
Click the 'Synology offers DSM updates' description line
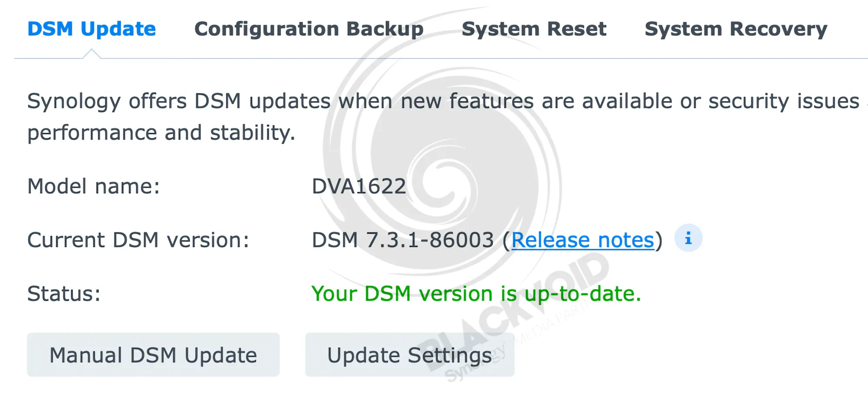pyautogui.click(x=443, y=101)
